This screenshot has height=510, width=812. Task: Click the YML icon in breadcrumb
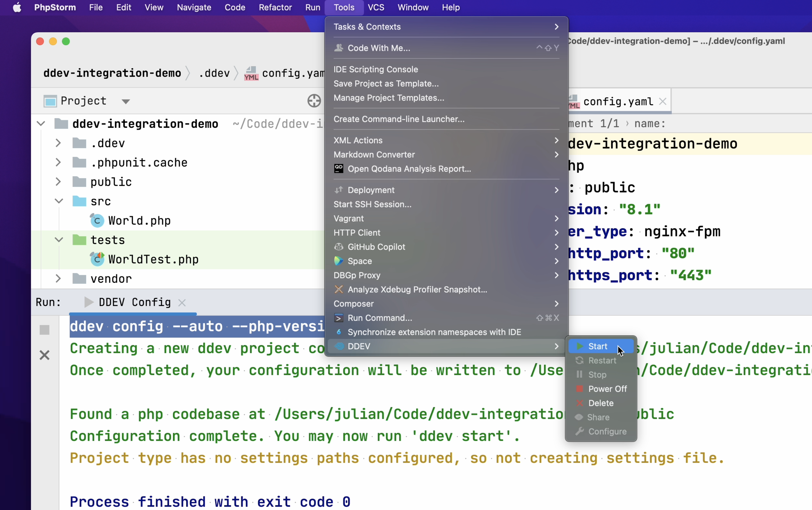pos(251,73)
